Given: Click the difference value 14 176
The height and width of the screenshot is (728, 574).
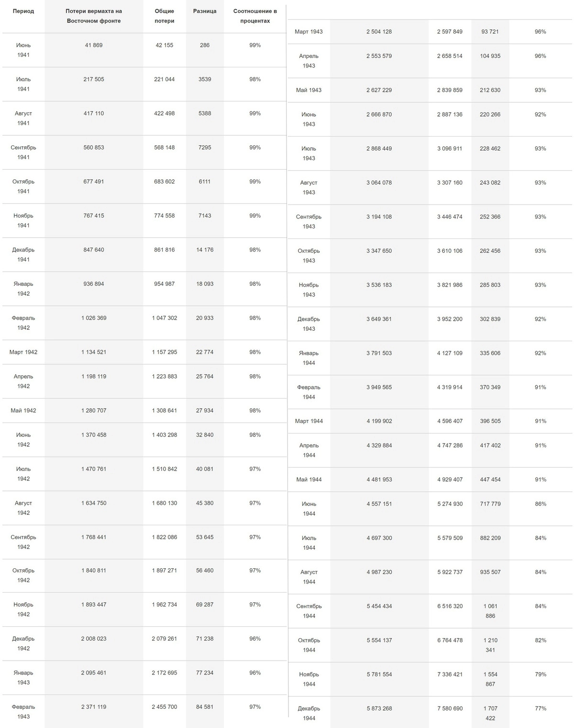Looking at the screenshot, I should (205, 250).
